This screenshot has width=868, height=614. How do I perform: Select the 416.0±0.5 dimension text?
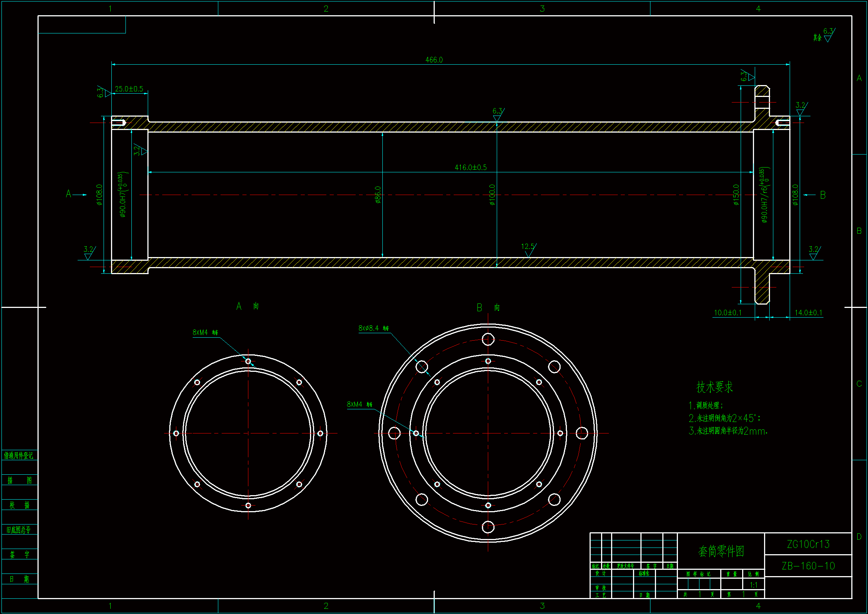point(470,168)
